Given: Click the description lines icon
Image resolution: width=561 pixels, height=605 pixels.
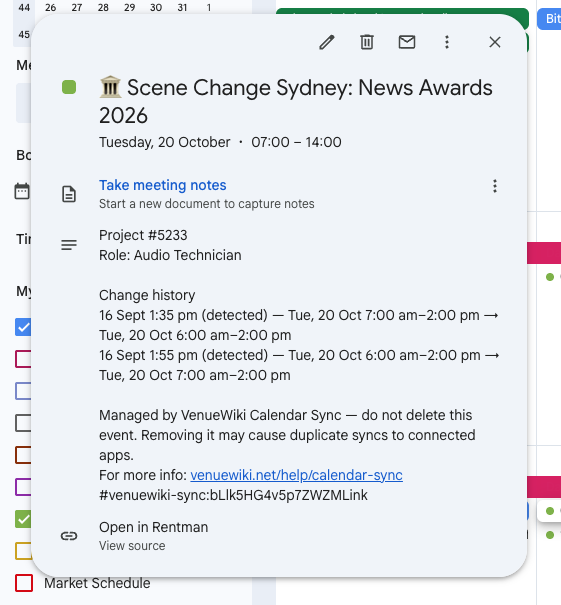Looking at the screenshot, I should pos(69,245).
